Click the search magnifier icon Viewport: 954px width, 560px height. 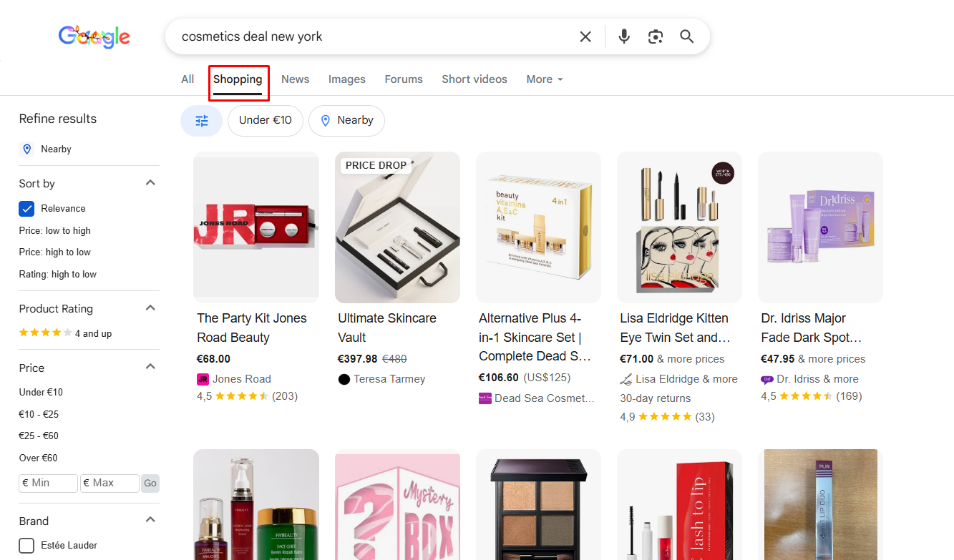pyautogui.click(x=686, y=36)
